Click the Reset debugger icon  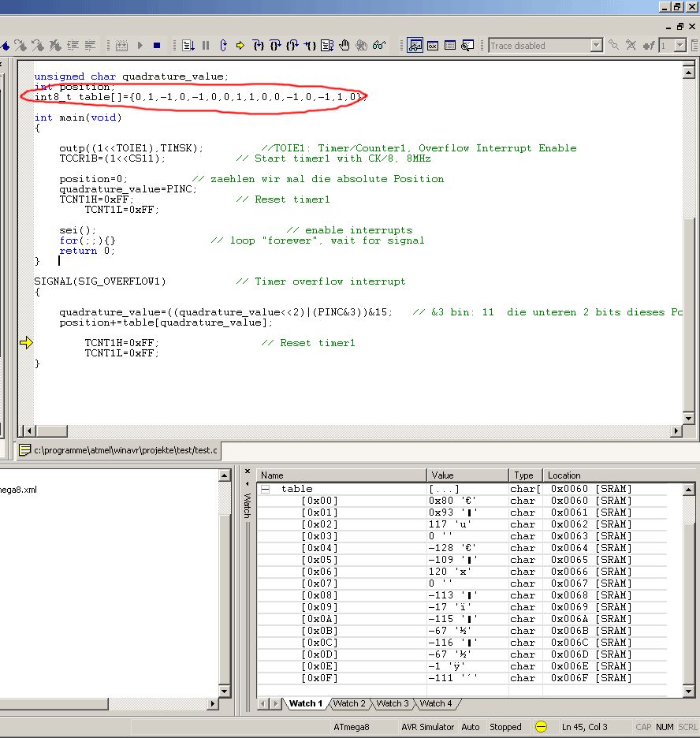click(223, 46)
